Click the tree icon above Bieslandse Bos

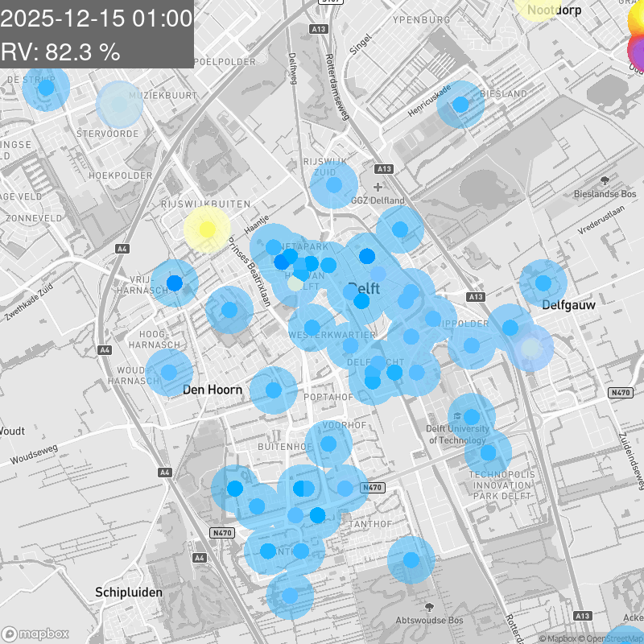click(x=605, y=180)
